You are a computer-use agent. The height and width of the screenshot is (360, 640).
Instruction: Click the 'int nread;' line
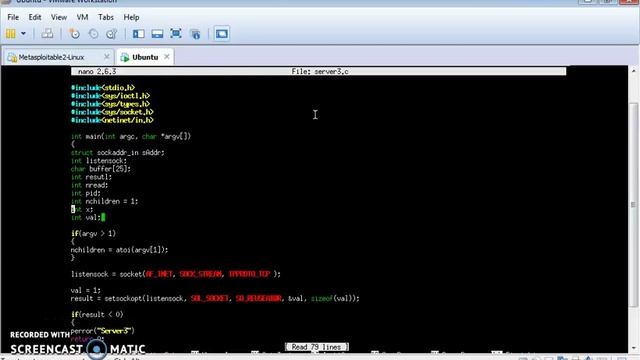(x=89, y=185)
